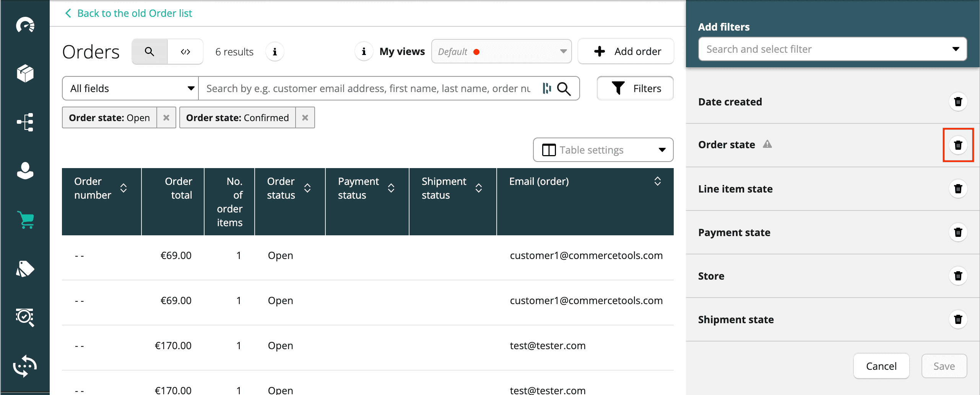Open the Table settings dropdown
980x395 pixels.
coord(603,150)
